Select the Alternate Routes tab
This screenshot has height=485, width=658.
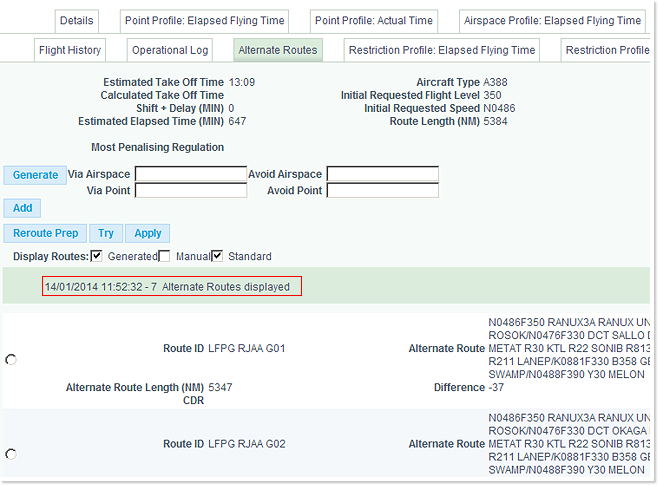pyautogui.click(x=278, y=50)
